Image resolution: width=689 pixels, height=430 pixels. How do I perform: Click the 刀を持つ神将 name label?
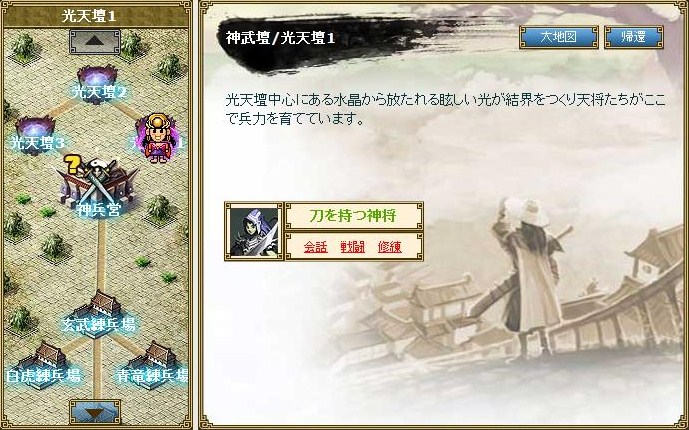click(354, 216)
